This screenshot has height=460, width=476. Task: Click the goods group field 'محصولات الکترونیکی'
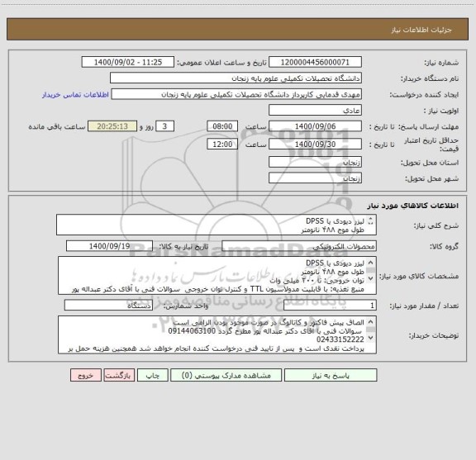coord(299,246)
